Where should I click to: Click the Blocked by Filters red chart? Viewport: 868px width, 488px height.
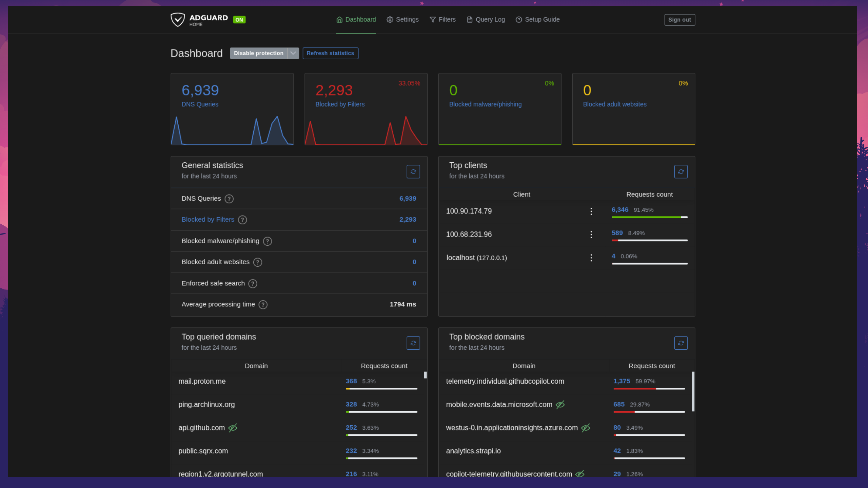click(x=366, y=130)
